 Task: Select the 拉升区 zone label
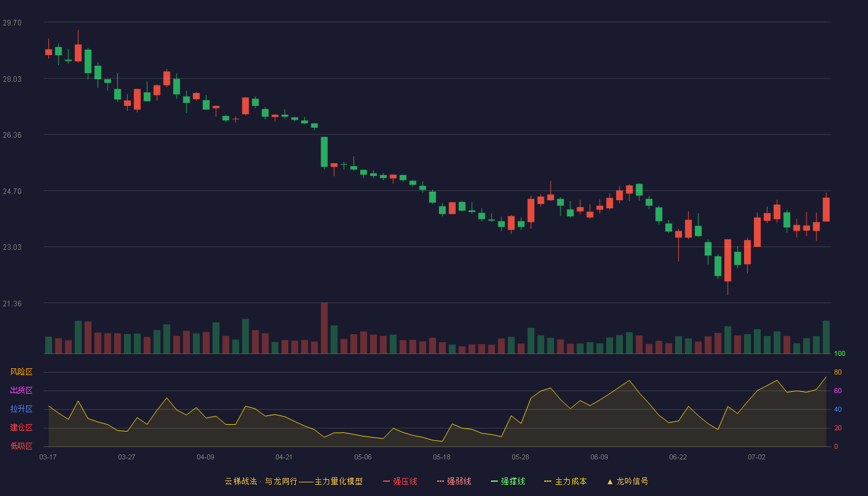[x=21, y=409]
